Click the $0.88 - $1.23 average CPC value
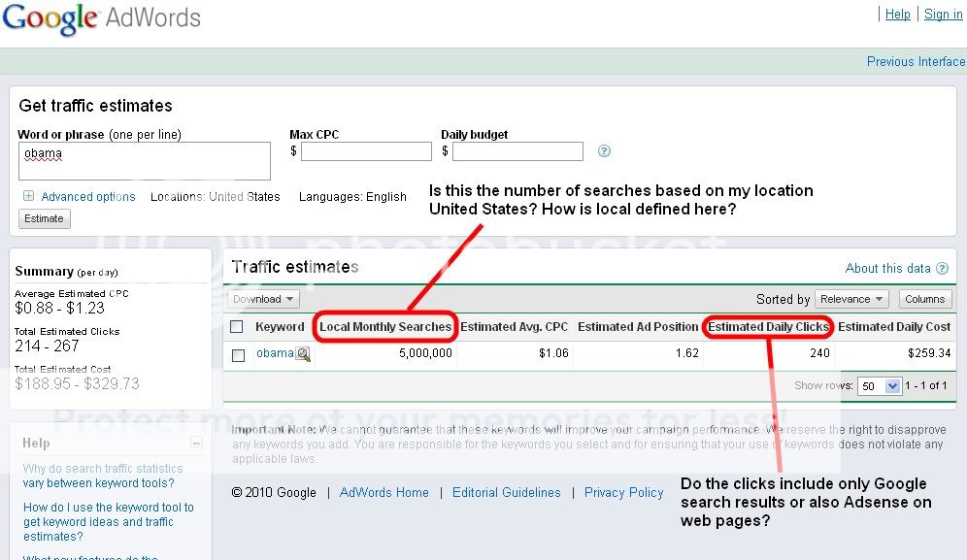 tap(60, 309)
